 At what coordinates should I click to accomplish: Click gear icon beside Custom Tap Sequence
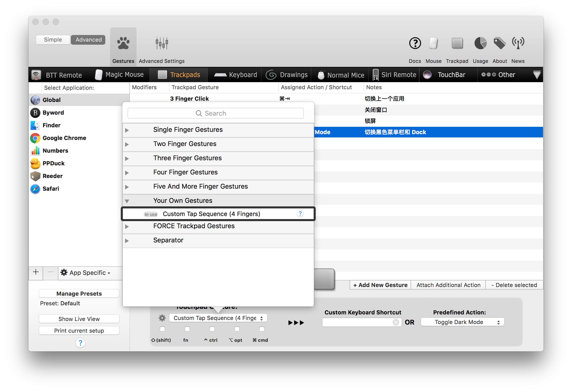162,318
